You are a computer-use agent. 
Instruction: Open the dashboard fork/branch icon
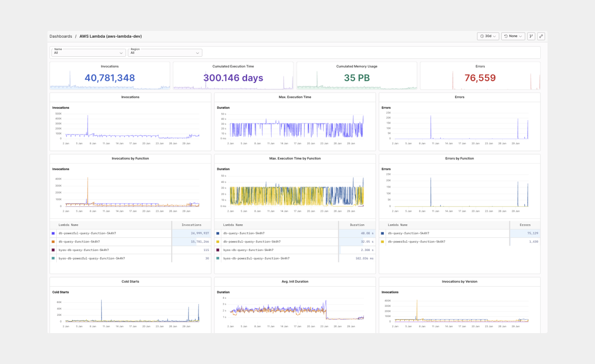click(531, 36)
